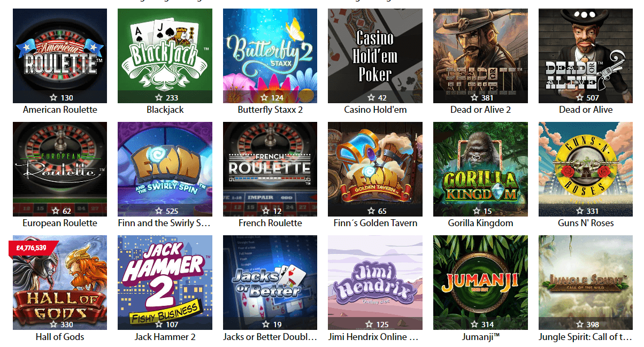This screenshot has width=644, height=347.
Task: Open the Butterfly Staxx 2 thumbnail
Action: [x=270, y=56]
